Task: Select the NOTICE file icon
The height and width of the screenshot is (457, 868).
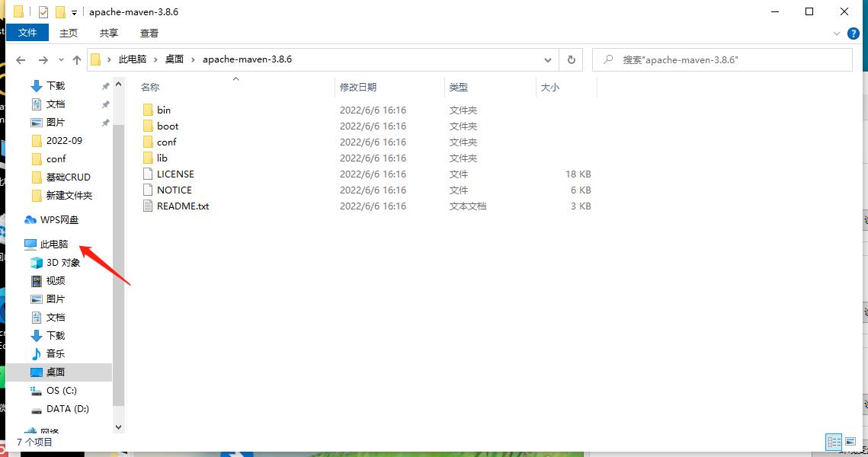Action: pos(148,190)
